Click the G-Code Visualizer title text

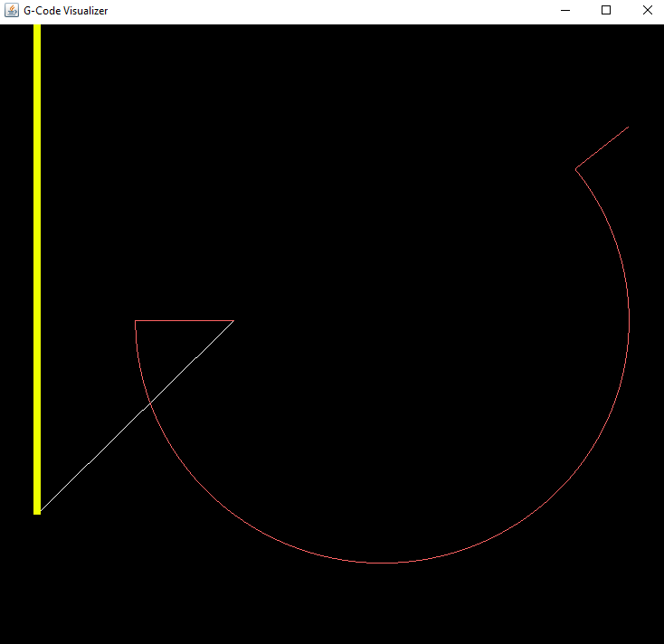coord(66,11)
